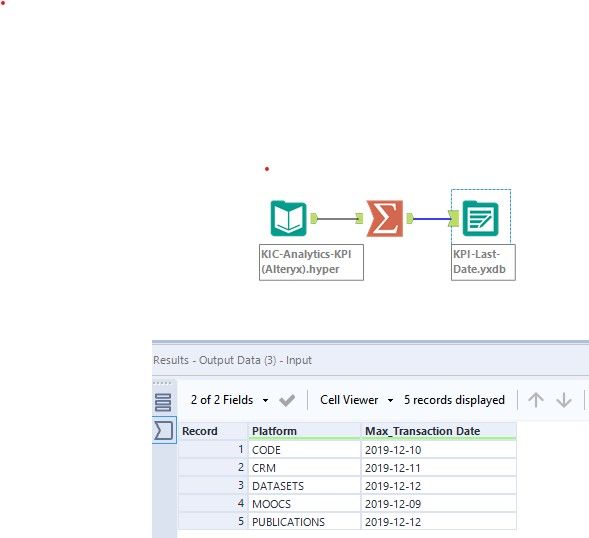Select the KIC-Analytics-KPI Input Data tool
The width and height of the screenshot is (589, 538).
(x=288, y=219)
